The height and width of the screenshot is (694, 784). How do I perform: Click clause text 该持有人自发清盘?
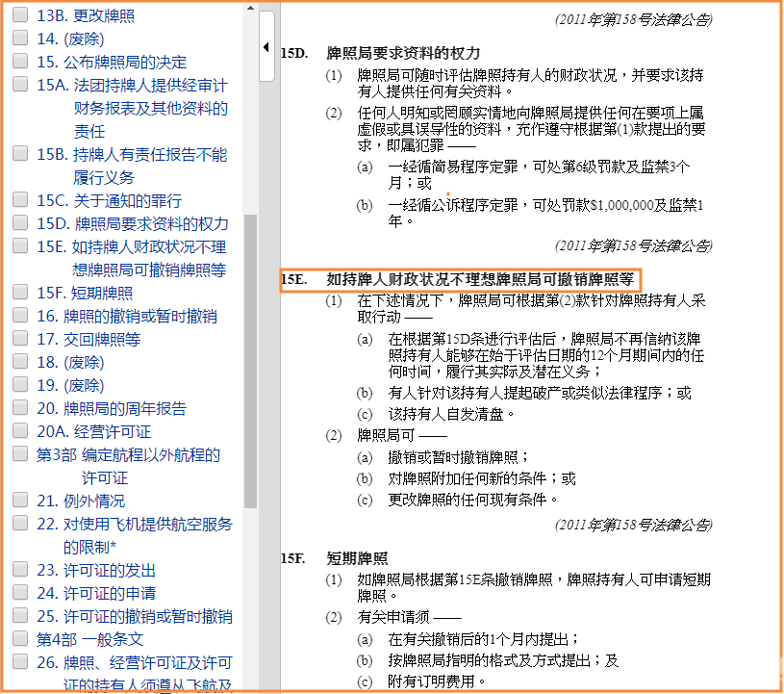point(450,414)
